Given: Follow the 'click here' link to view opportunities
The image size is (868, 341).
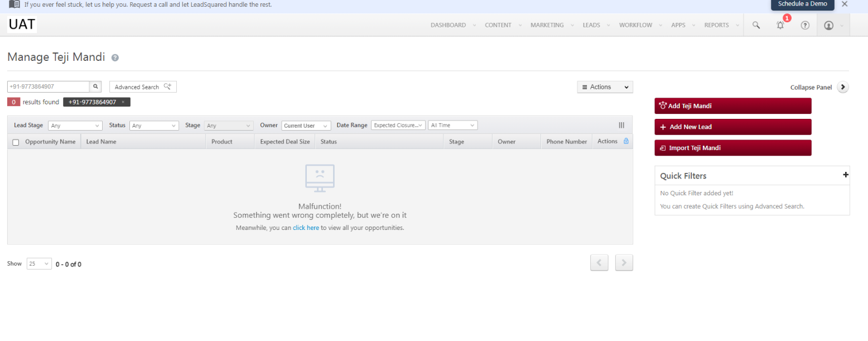Looking at the screenshot, I should [306, 228].
